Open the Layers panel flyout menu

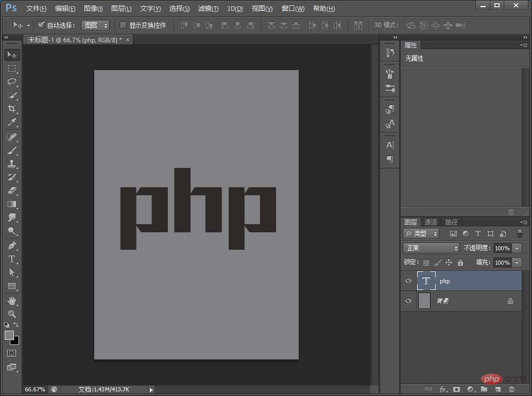point(524,222)
